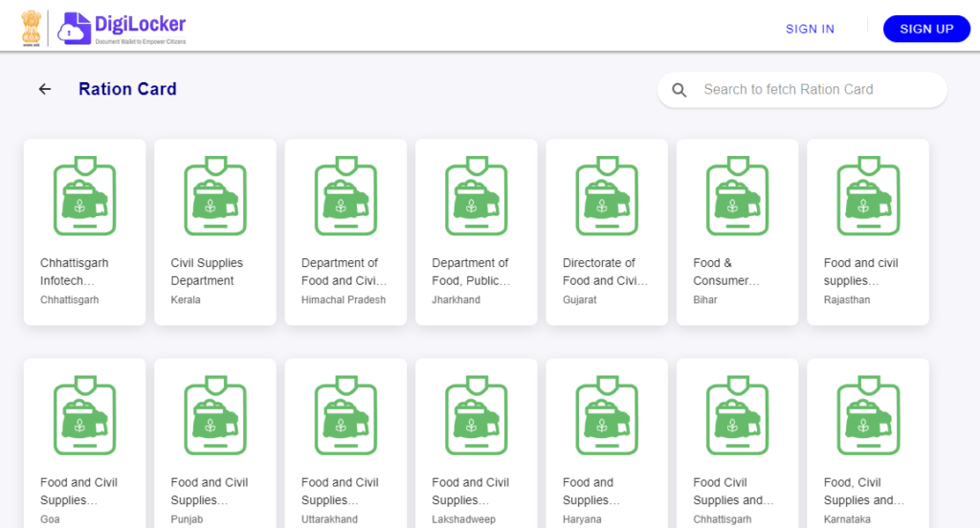Open the Goa ration card icon
Viewport: 980px width, 528px height.
tap(85, 415)
